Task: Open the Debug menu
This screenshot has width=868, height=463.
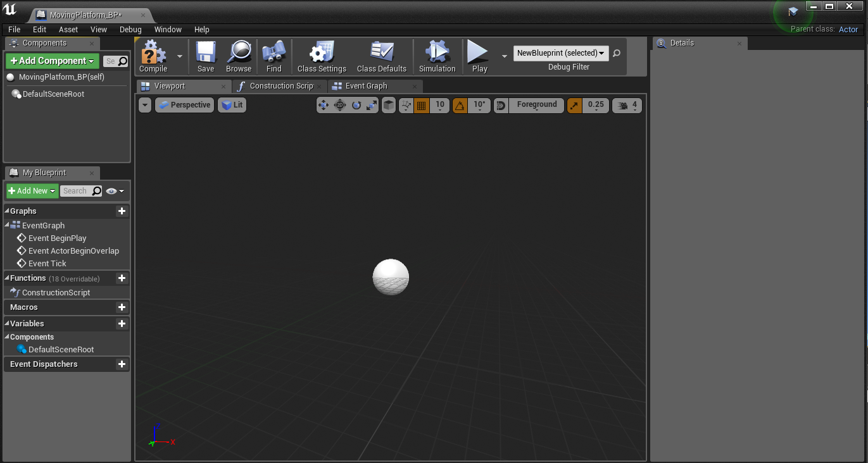Action: (130, 29)
